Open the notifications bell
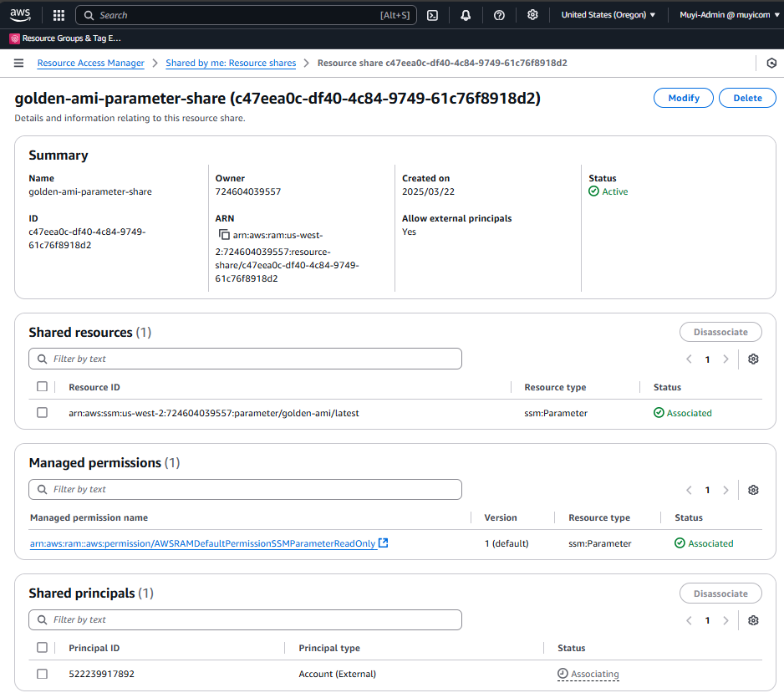The image size is (784, 698). pyautogui.click(x=466, y=16)
